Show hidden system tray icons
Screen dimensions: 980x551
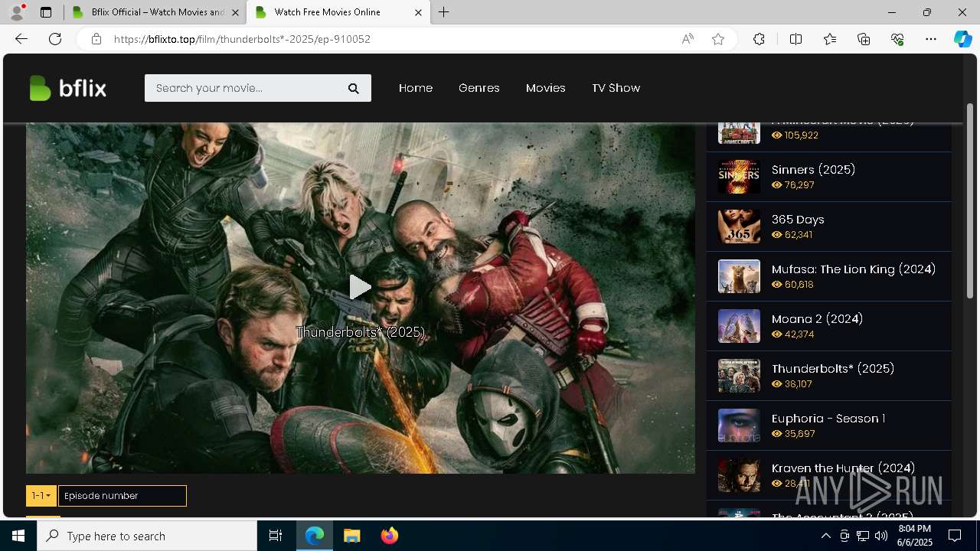click(825, 536)
